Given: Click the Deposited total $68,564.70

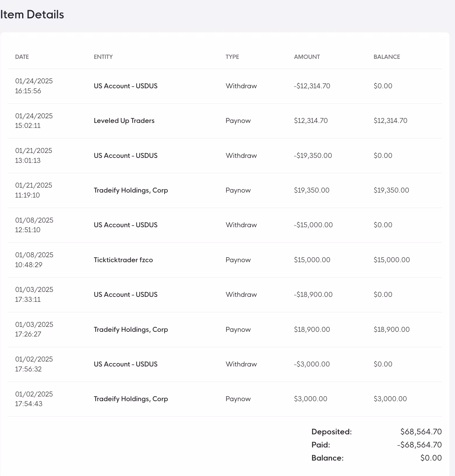Looking at the screenshot, I should pyautogui.click(x=421, y=432).
